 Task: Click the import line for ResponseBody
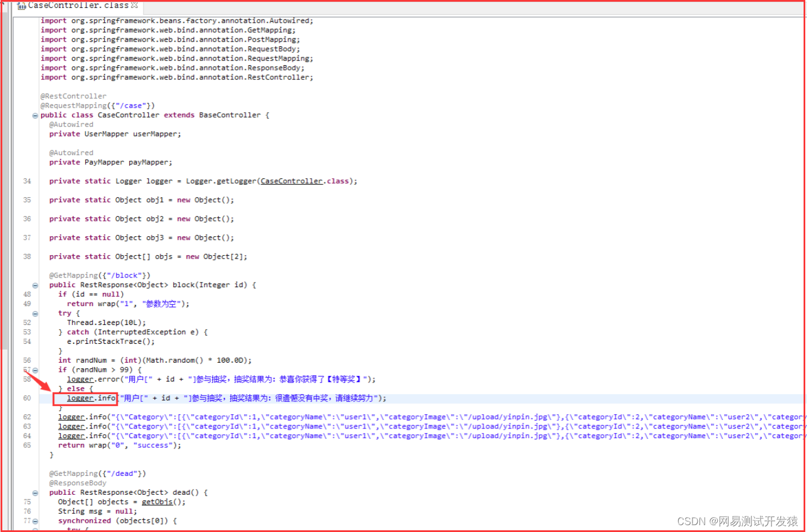(x=173, y=68)
